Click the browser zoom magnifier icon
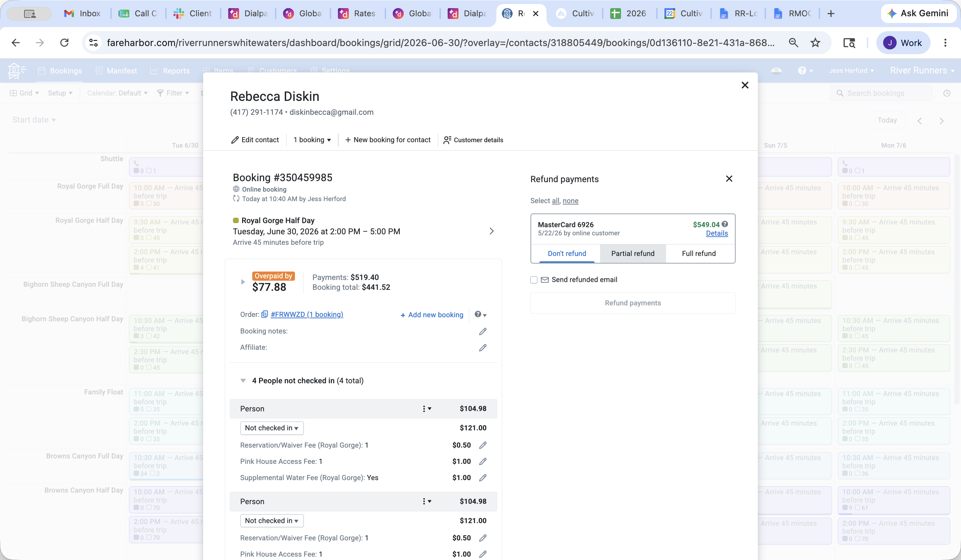Viewport: 961px width, 560px height. (794, 43)
